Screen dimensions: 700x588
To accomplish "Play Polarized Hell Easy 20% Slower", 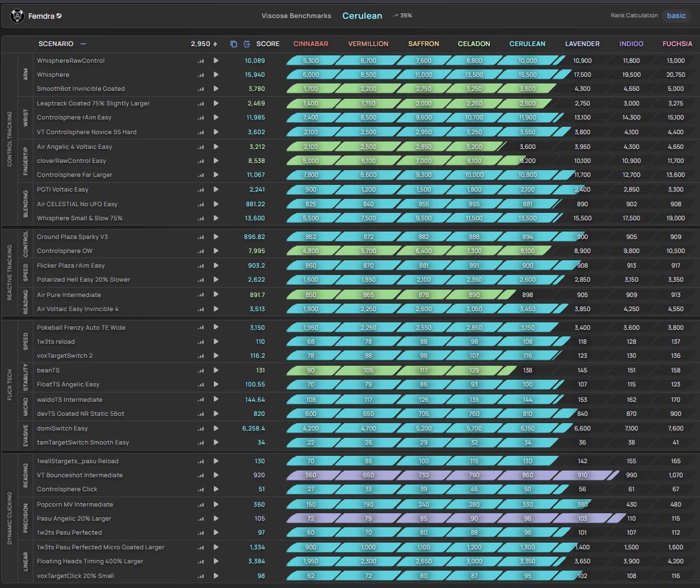I will pos(216,280).
